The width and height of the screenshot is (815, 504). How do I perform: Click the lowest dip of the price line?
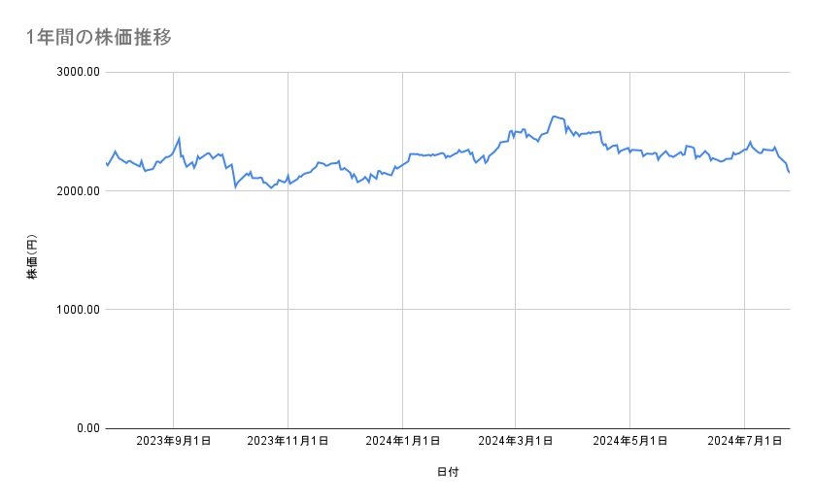point(271,187)
